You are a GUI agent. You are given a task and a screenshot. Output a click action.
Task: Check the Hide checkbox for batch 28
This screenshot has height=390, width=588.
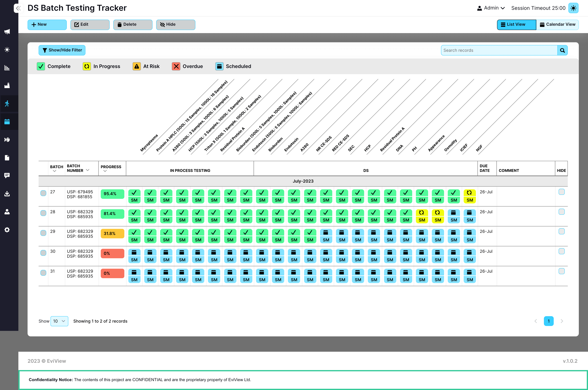click(x=561, y=212)
